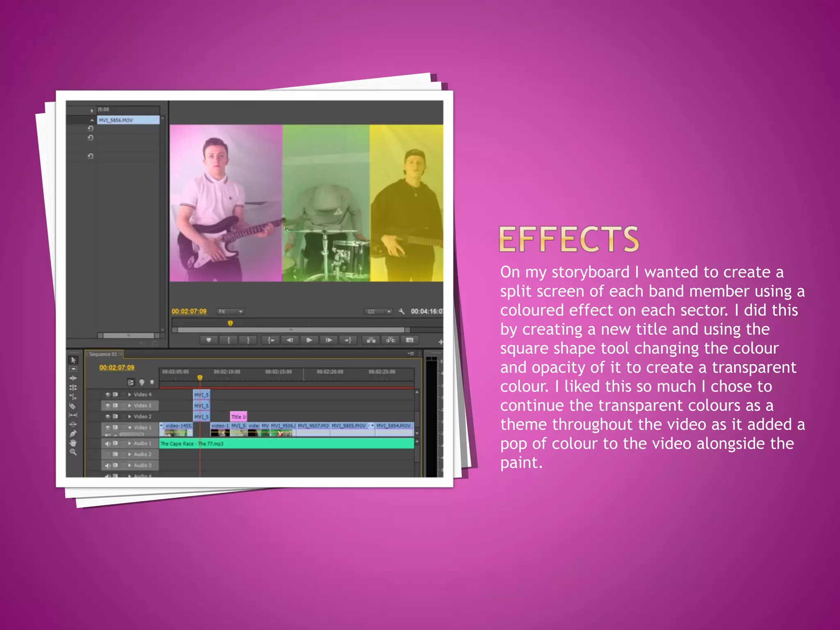Hide the Video 3 track output
This screenshot has height=630, width=840.
(x=108, y=406)
